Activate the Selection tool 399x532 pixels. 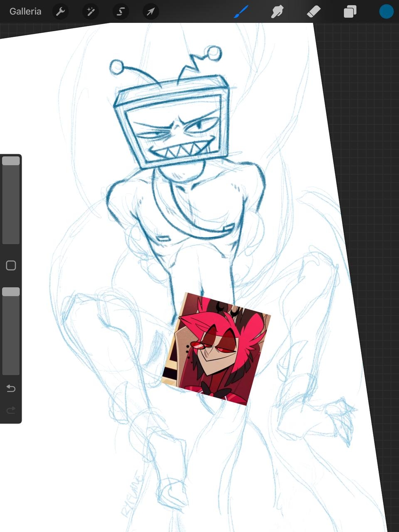121,11
